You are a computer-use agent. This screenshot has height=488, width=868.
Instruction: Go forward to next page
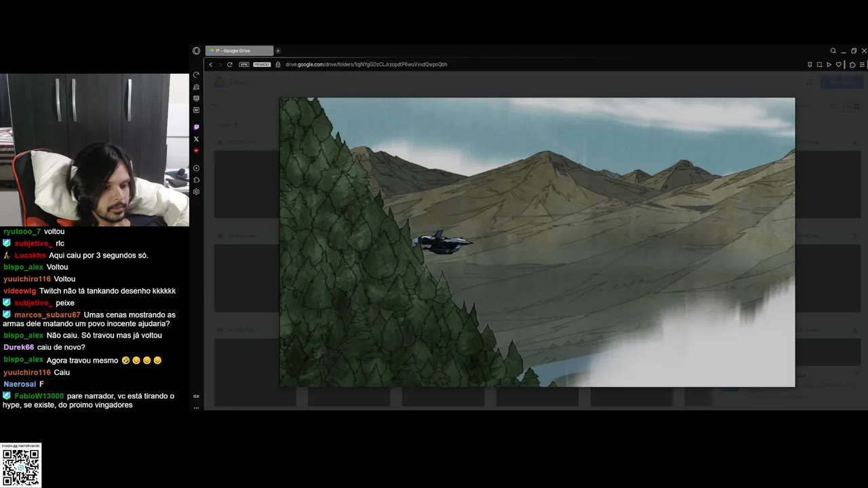220,64
